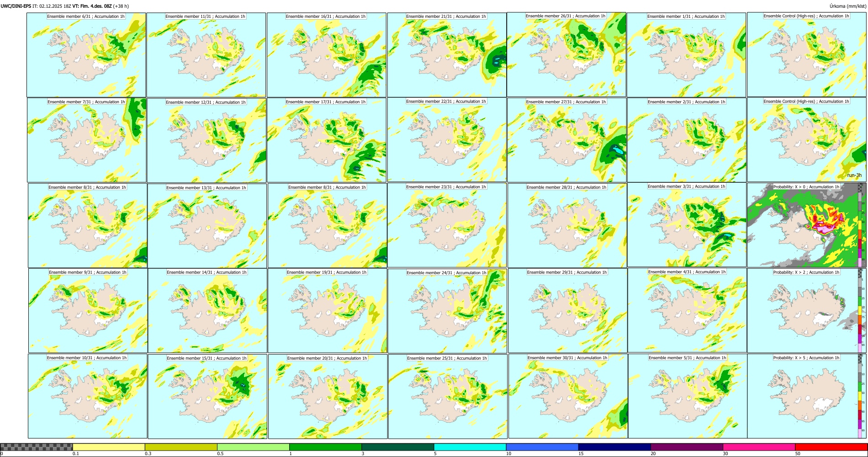Click the gray checkered 0–0.1 legend swatch
Screen dimensions: 868x457
click(x=37, y=447)
